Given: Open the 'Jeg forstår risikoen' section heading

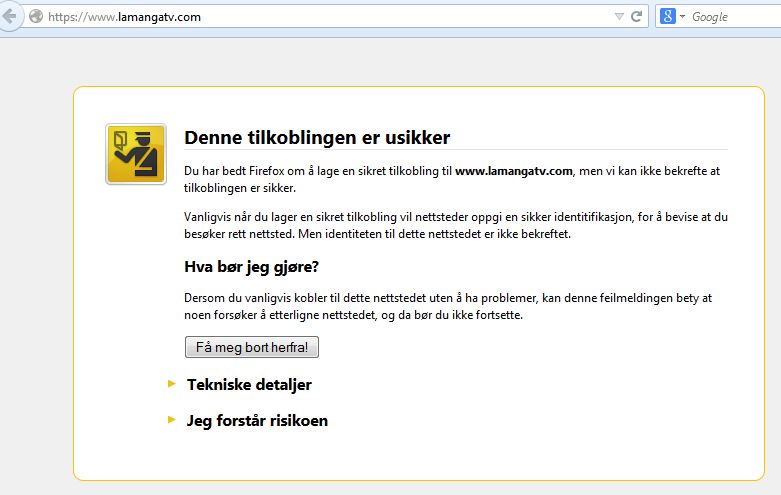Looking at the screenshot, I should [x=257, y=421].
